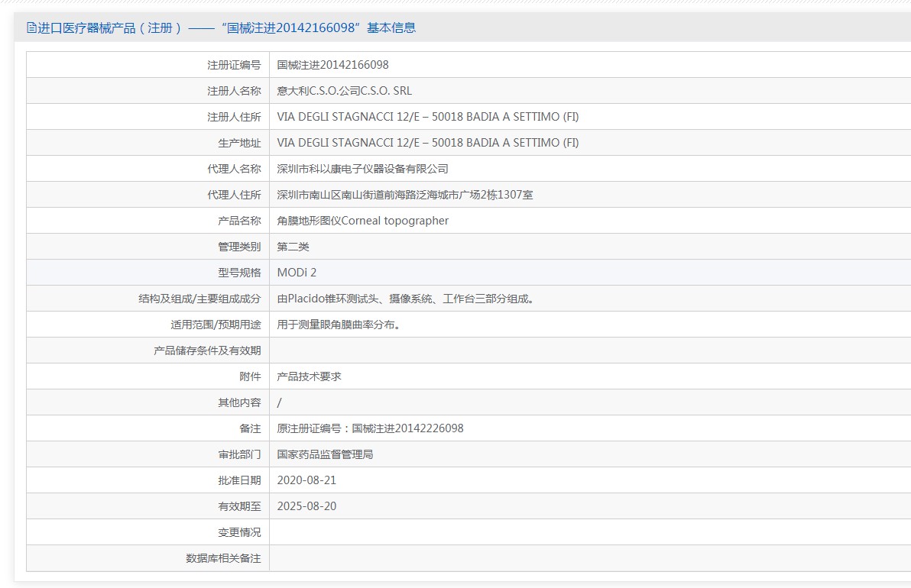The image size is (911, 588).
Task: Click the 批准日期 label
Action: click(239, 480)
